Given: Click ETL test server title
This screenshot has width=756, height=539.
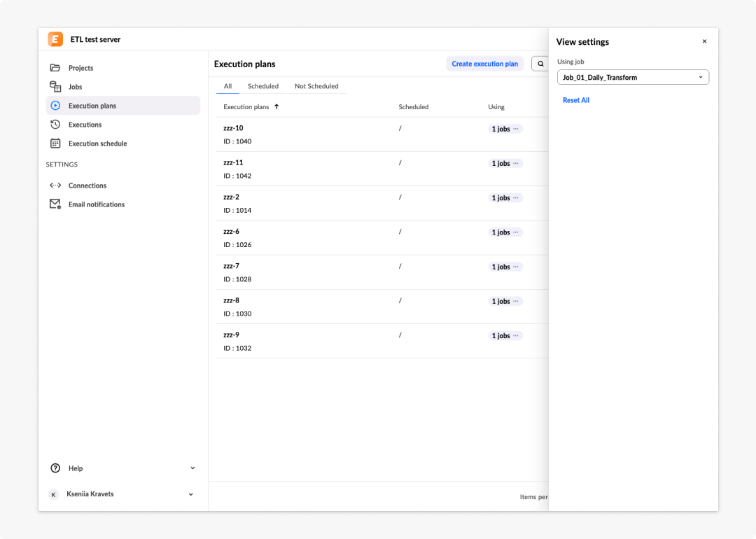Looking at the screenshot, I should coord(95,39).
